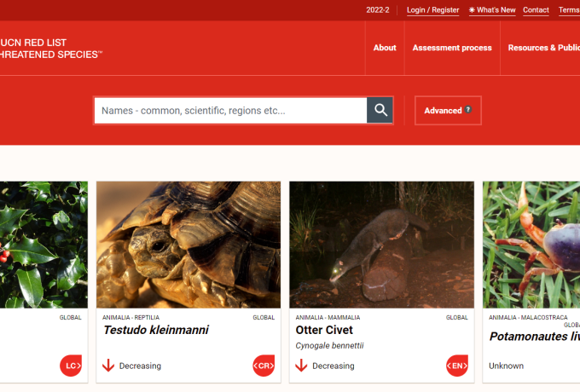
Task: Click the question mark icon beside Advanced
Action: (468, 109)
